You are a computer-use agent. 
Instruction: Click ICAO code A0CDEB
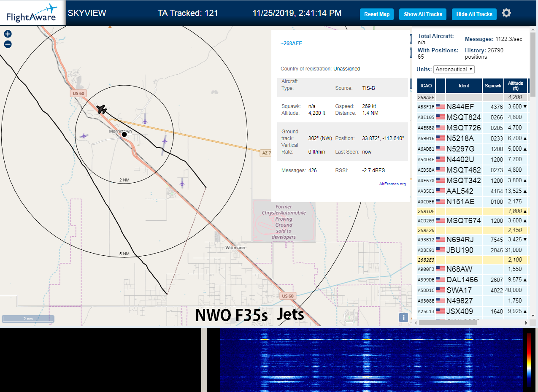tap(426, 202)
